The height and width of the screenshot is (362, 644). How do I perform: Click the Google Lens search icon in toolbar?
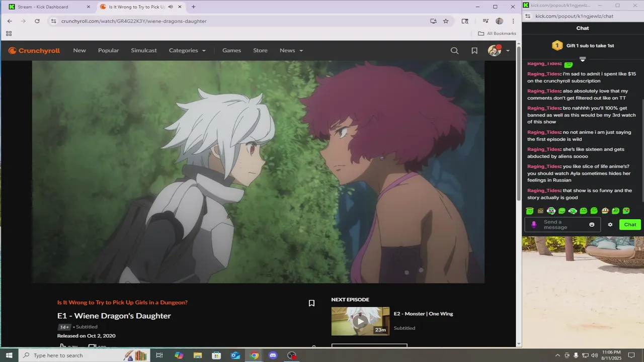pos(465,21)
